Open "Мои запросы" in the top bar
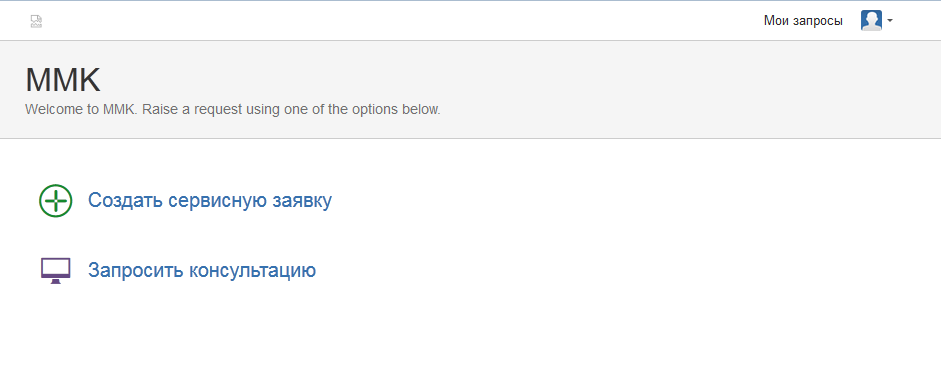Screen dimensions: 941x369 (x=803, y=21)
